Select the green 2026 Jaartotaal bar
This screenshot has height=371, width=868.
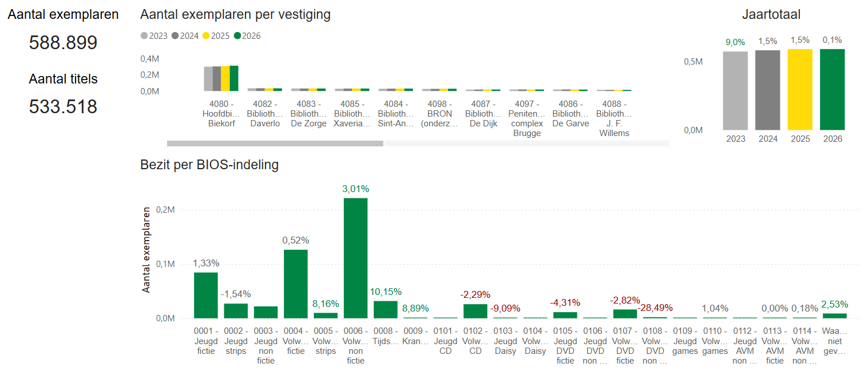tap(832, 89)
